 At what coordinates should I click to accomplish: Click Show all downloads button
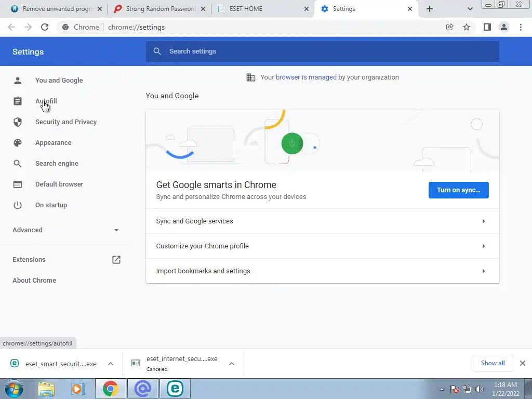click(x=493, y=363)
